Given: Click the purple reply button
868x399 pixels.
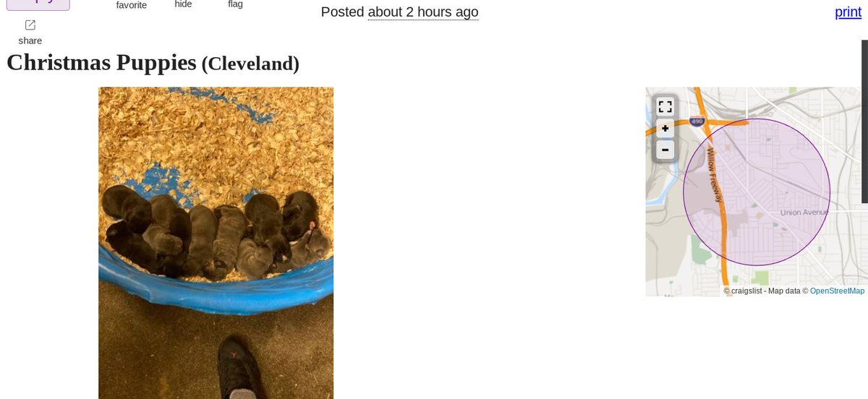Looking at the screenshot, I should [38, 4].
